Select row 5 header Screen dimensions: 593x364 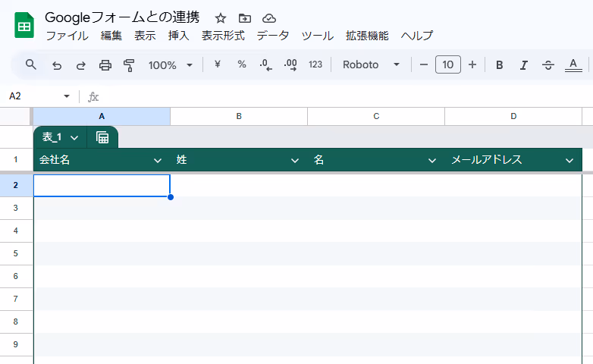tap(16, 253)
